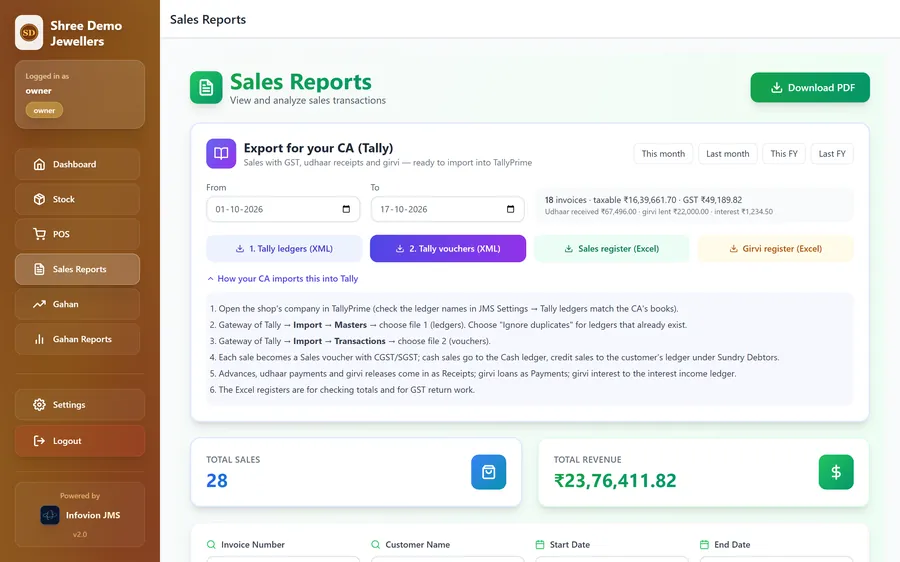Open the To date calendar picker icon
The width and height of the screenshot is (900, 562).
point(510,209)
